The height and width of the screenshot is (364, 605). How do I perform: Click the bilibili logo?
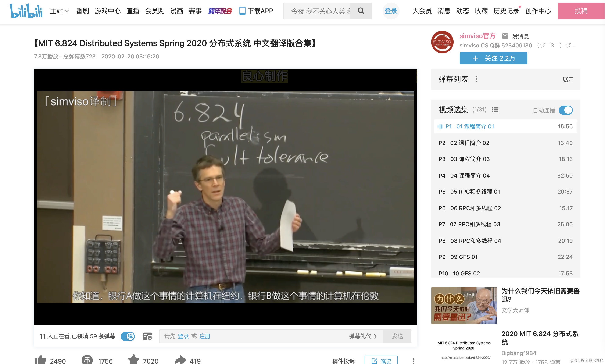point(26,11)
